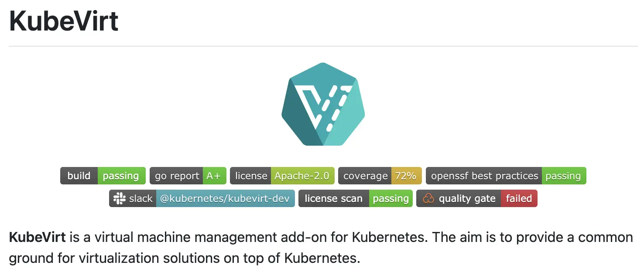Image resolution: width=644 pixels, height=279 pixels.
Task: Open the "openssf best practices" badge label
Action: click(x=484, y=176)
